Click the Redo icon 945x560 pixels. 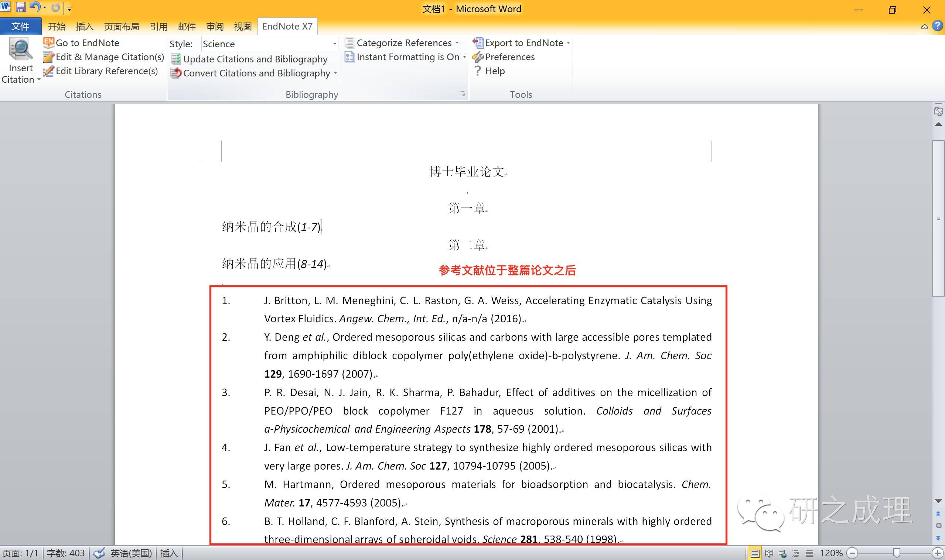pyautogui.click(x=55, y=7)
